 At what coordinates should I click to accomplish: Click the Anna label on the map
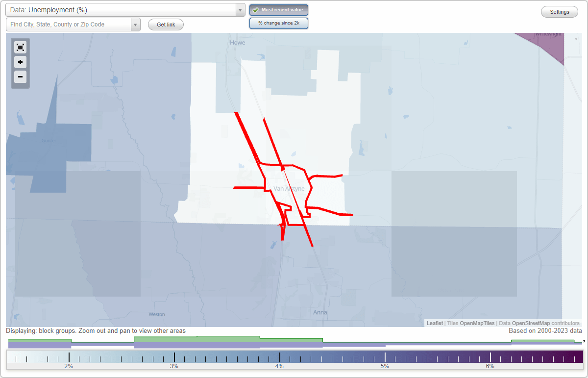click(319, 312)
